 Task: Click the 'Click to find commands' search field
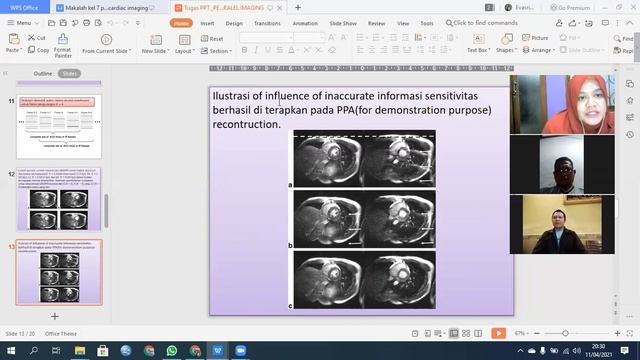coord(482,23)
